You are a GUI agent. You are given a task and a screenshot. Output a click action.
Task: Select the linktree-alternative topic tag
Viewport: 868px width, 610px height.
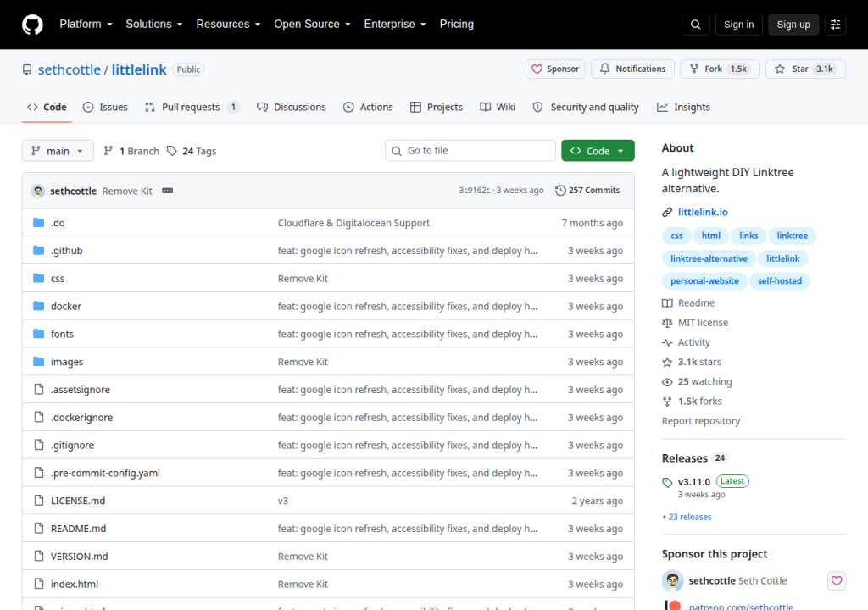point(709,258)
